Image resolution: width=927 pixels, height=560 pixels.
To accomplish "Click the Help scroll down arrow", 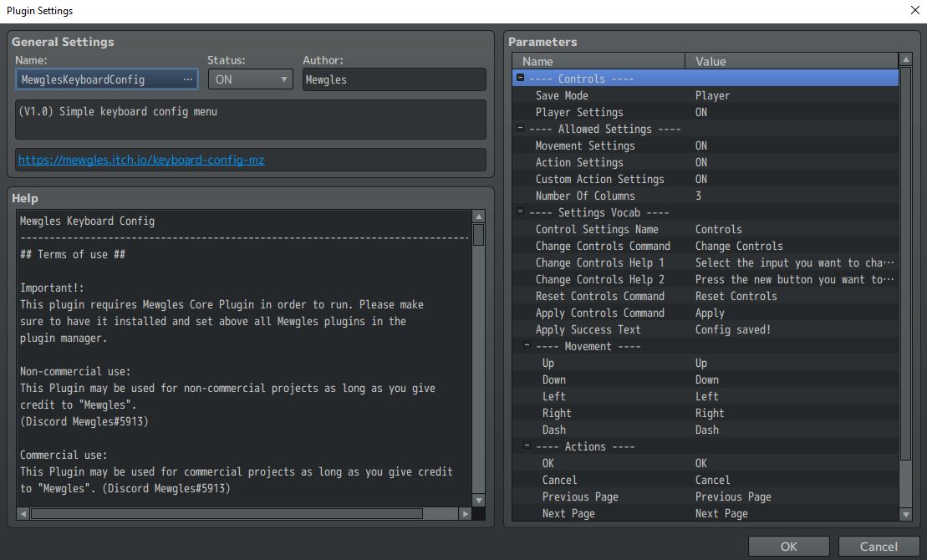I will click(479, 501).
